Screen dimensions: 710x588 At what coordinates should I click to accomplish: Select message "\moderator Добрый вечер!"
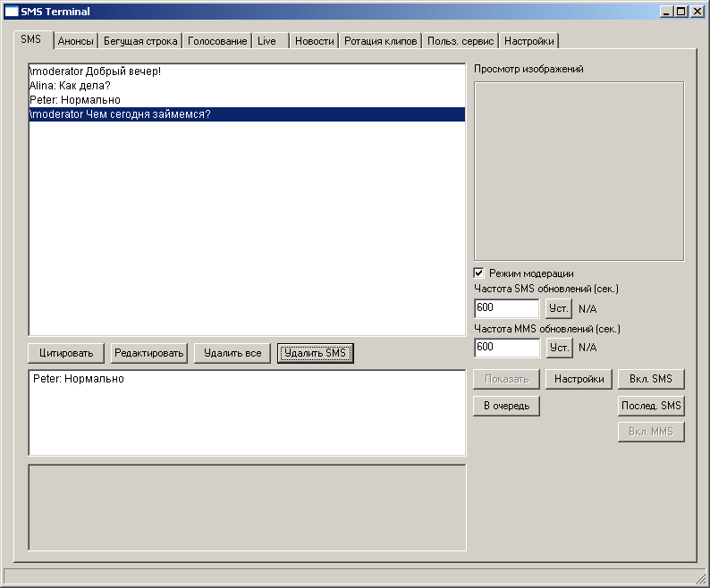[x=247, y=71]
